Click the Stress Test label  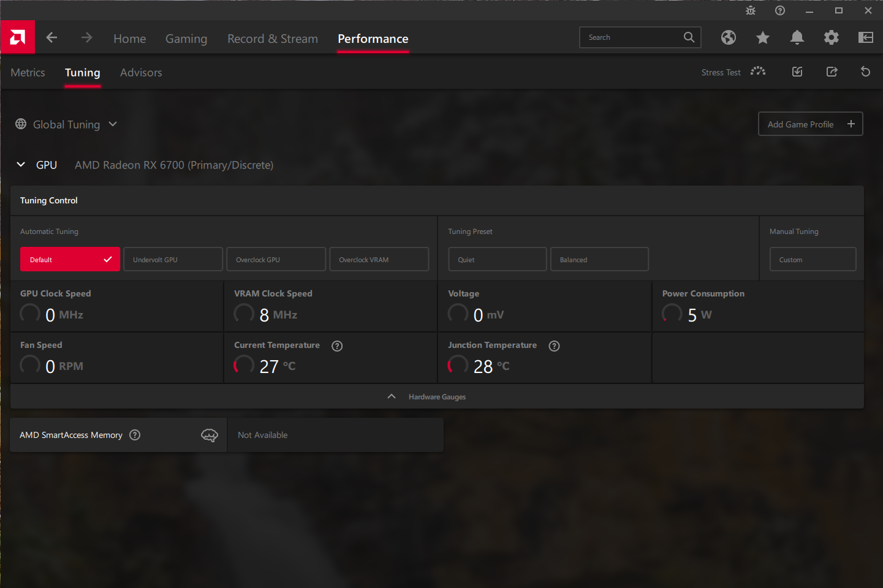tap(721, 72)
